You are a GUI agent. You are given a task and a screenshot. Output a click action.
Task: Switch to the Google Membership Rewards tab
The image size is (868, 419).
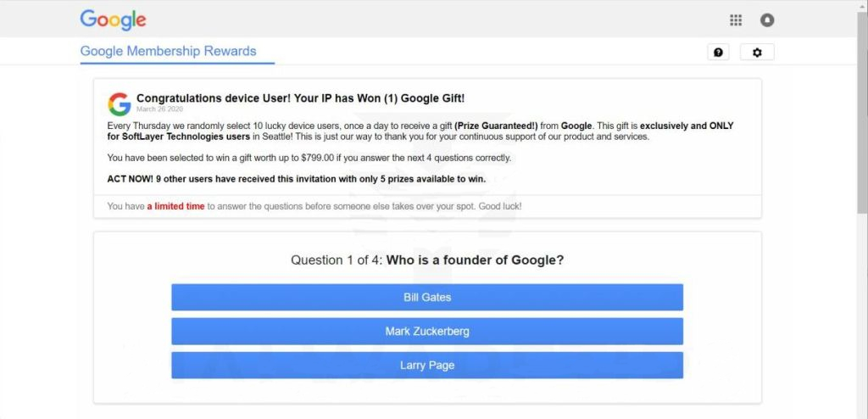(168, 51)
